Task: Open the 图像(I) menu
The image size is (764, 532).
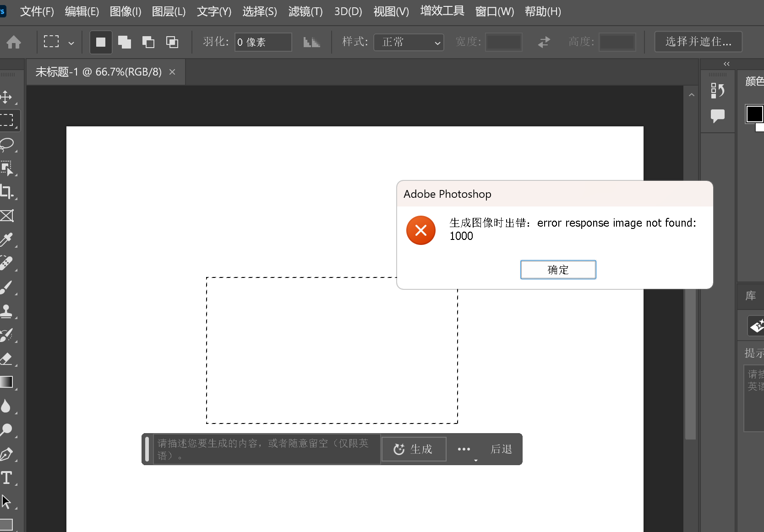Action: (126, 11)
